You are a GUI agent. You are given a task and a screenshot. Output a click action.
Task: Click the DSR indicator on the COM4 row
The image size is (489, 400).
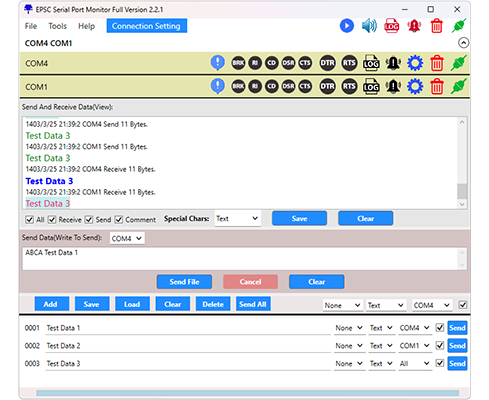click(x=288, y=63)
